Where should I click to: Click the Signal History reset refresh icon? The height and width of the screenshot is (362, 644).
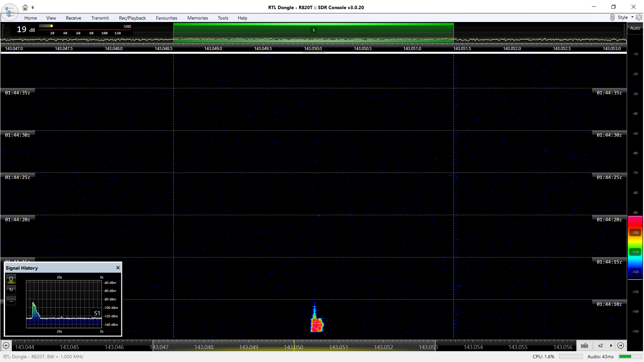[x=11, y=290]
